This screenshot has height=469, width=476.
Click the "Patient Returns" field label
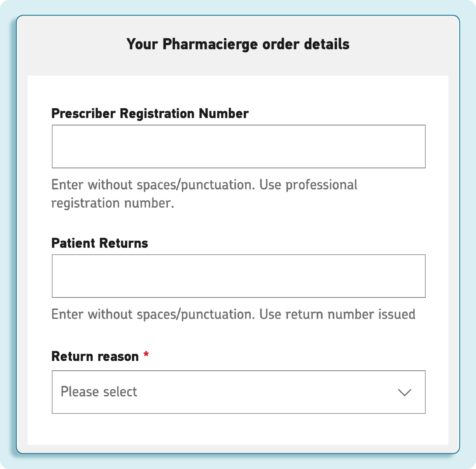click(99, 243)
